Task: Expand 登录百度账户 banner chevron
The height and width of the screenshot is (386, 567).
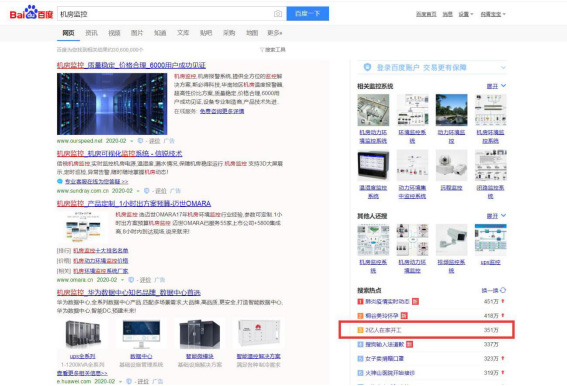Action: [x=503, y=67]
